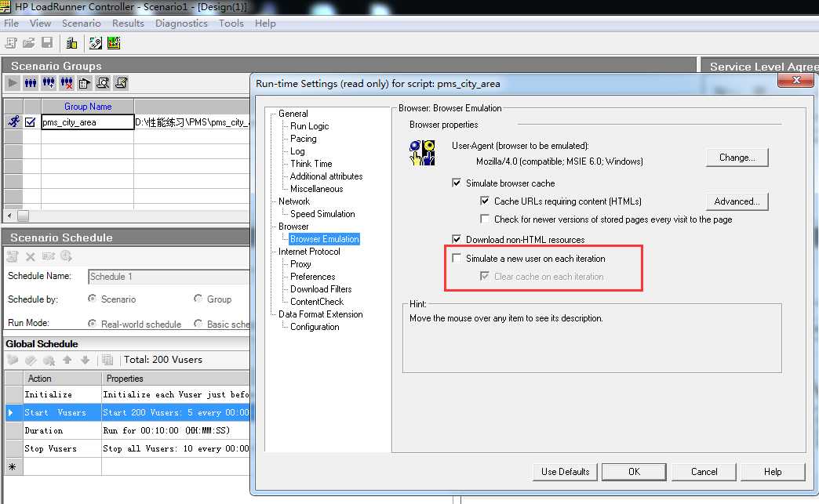819x504 pixels.
Task: Open the Diagnostics menu
Action: click(181, 24)
